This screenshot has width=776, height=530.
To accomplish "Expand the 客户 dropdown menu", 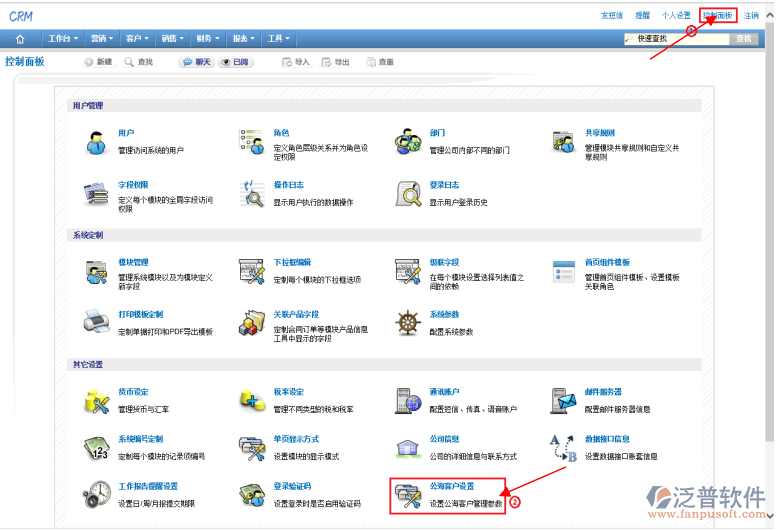I will (137, 39).
